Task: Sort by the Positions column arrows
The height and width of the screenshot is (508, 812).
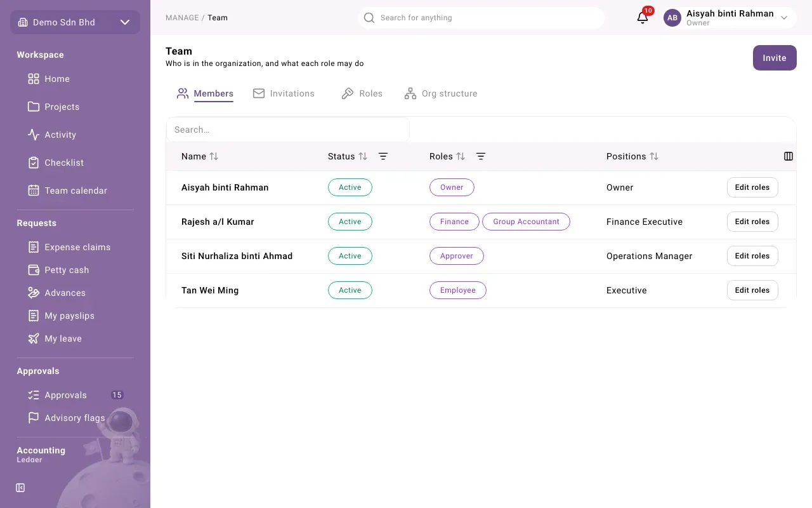Action: click(x=654, y=156)
